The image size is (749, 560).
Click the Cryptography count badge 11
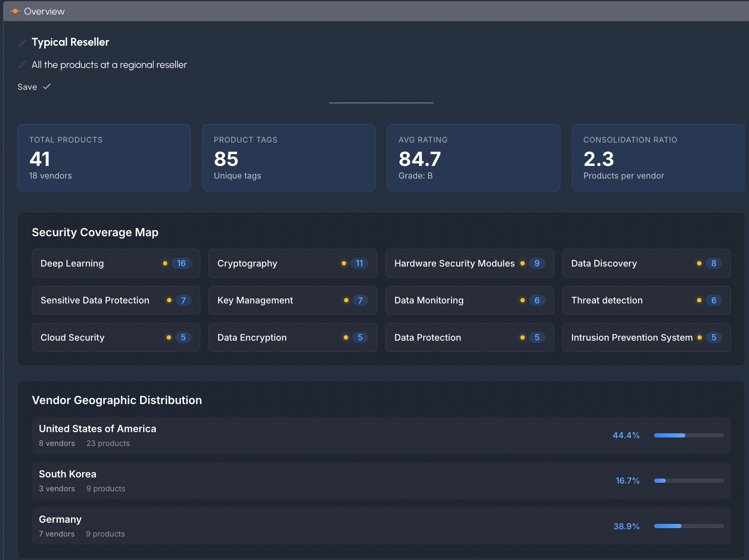pos(359,263)
